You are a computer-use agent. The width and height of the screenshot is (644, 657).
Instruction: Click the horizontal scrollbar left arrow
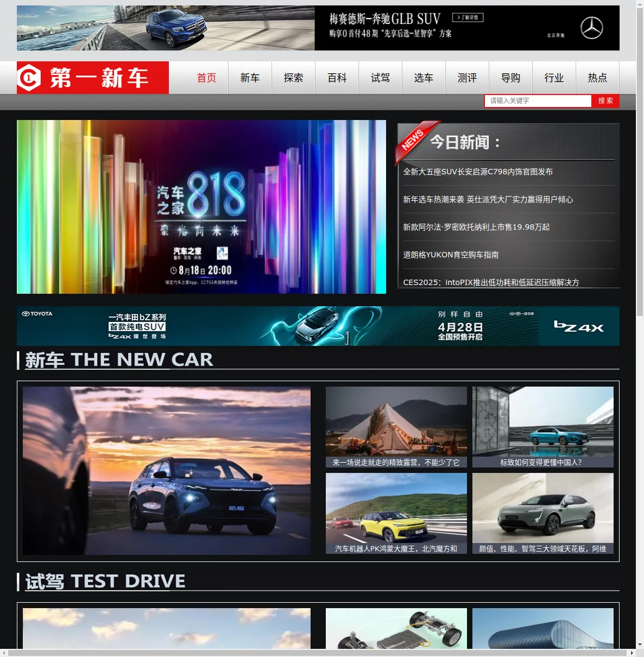[x=4, y=653]
